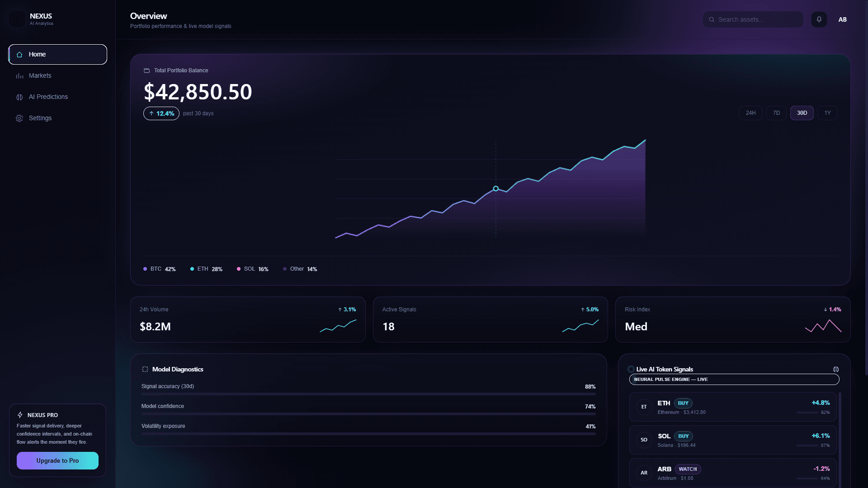Viewport: 868px width, 488px height.
Task: Select the 30D time range
Action: tap(802, 113)
